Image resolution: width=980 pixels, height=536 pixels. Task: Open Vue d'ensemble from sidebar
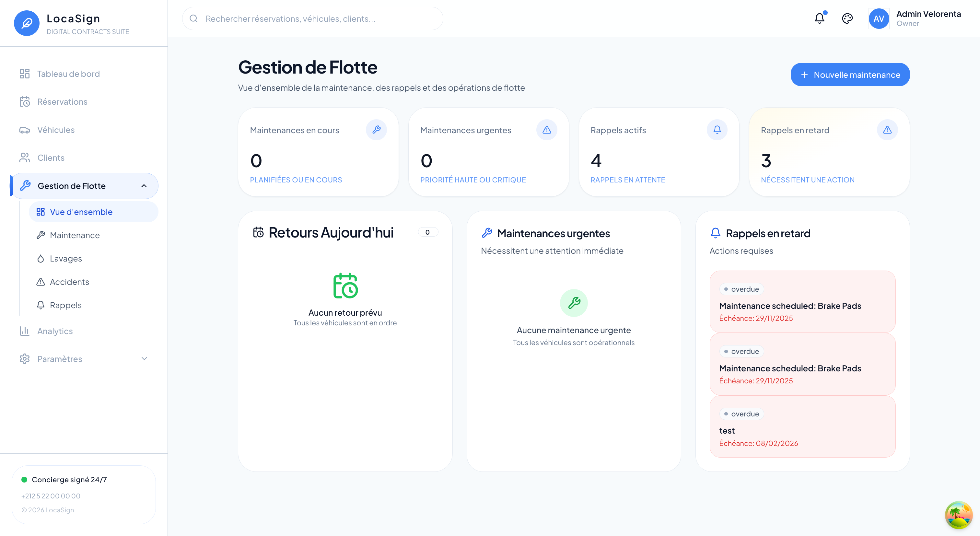click(x=81, y=212)
